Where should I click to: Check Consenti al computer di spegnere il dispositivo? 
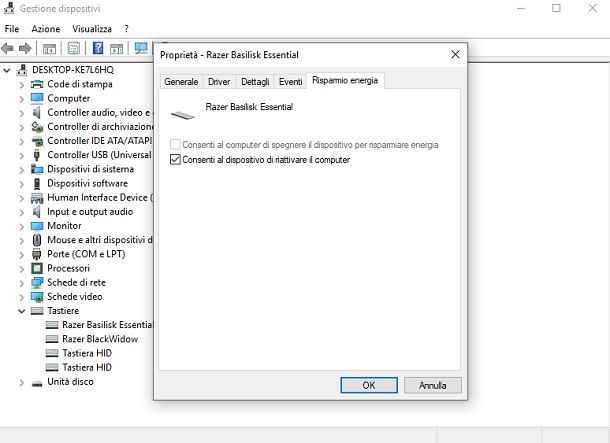tap(175, 145)
